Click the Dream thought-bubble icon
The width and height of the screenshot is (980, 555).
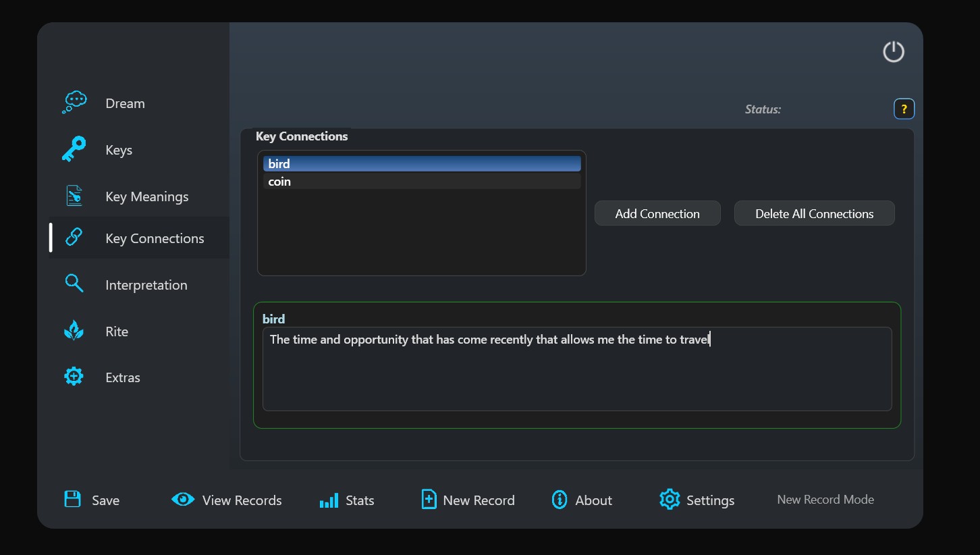[x=74, y=103]
